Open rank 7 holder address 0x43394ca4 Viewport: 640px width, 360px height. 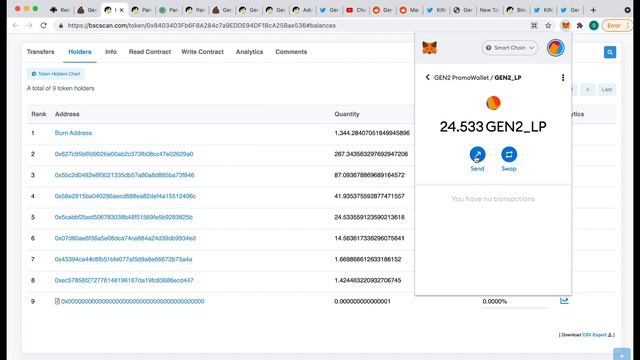click(x=123, y=259)
